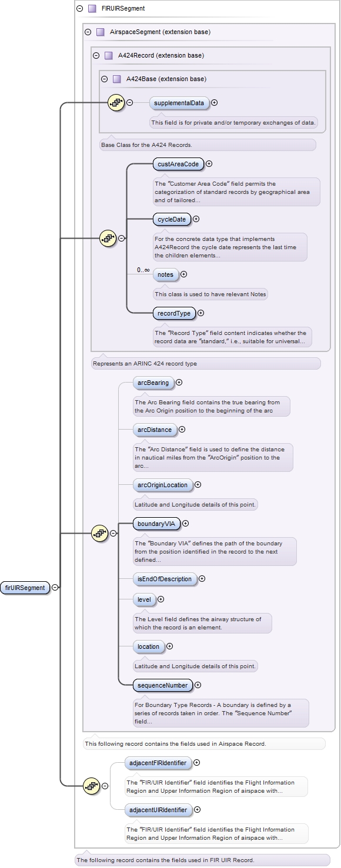Click the 'This class is used to have relevant Notes' text
Image resolution: width=341 pixels, height=868 pixels.
coord(210,294)
